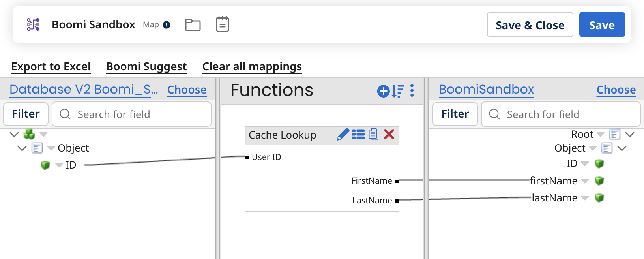Click the copy icon on Cache Lookup
644x259 pixels.
(374, 135)
